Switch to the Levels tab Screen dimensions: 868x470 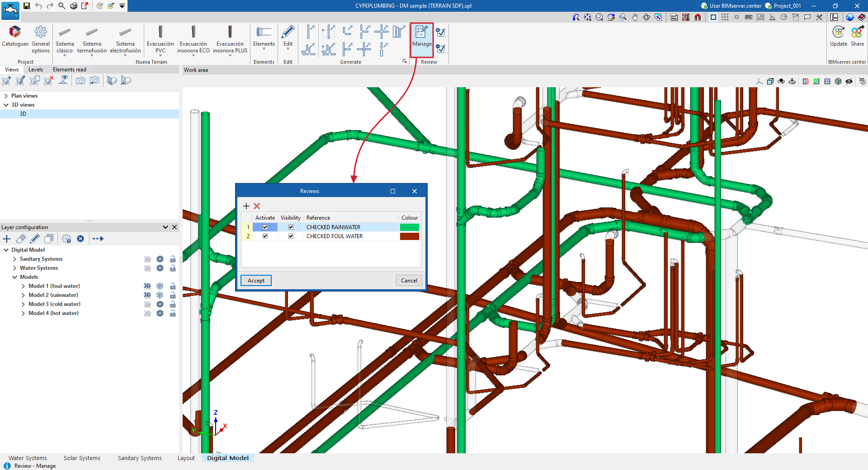[36, 70]
